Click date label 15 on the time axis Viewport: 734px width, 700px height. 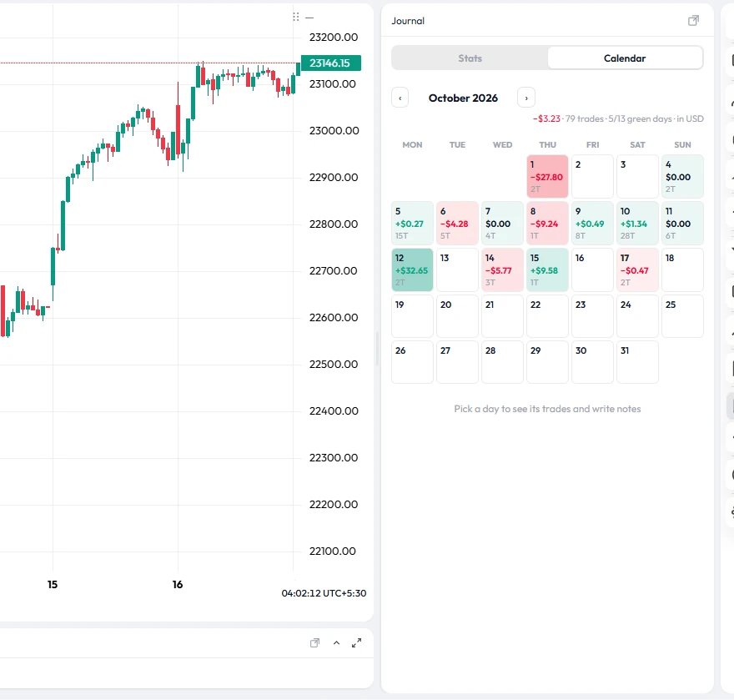click(x=53, y=584)
